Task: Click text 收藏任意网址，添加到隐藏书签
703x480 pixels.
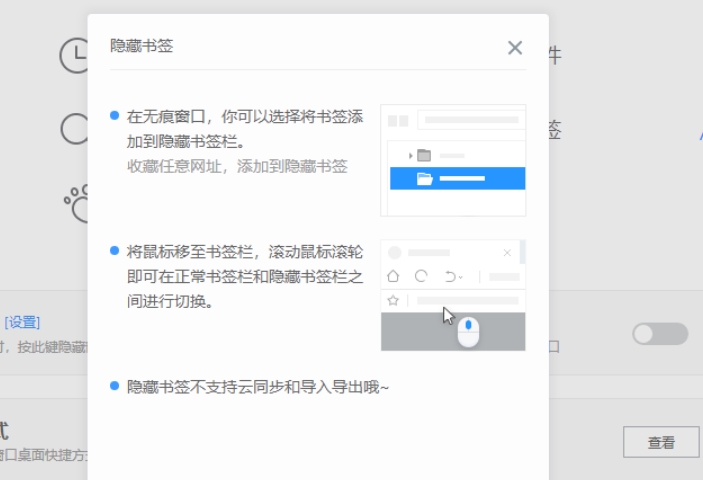Action: (x=237, y=166)
